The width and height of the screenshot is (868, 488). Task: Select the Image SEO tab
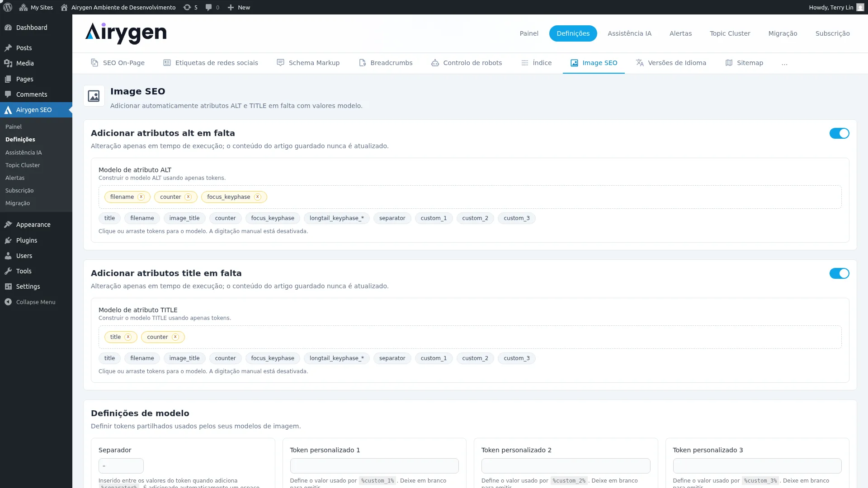click(x=594, y=63)
